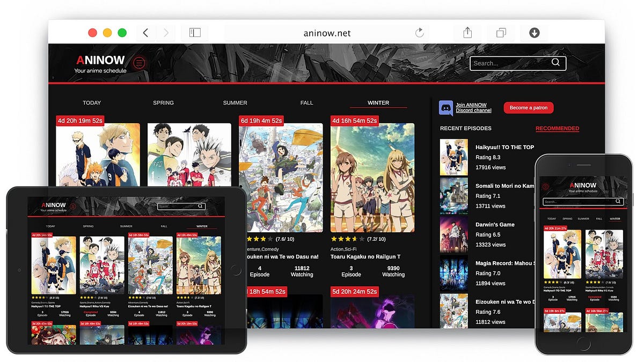Click the 9390 Watching count in browser
The image size is (644, 362).
pyautogui.click(x=393, y=271)
